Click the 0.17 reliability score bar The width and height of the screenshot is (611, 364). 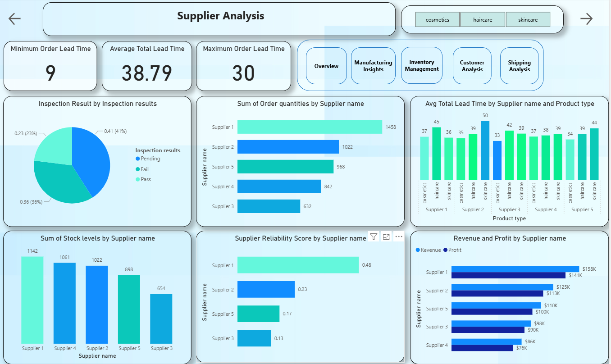[258, 314]
